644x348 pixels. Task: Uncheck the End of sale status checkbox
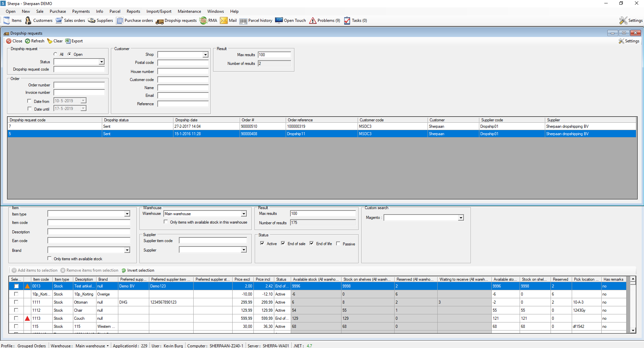click(283, 243)
